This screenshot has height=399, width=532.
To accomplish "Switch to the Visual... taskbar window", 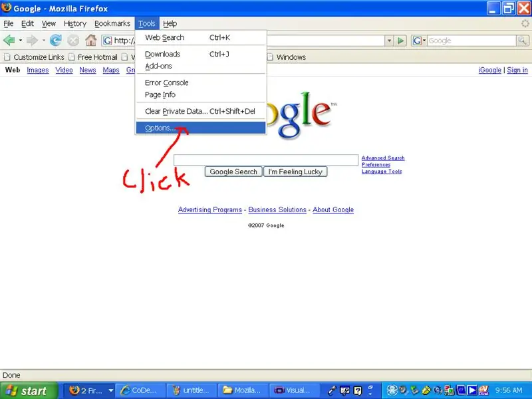I will [x=295, y=390].
